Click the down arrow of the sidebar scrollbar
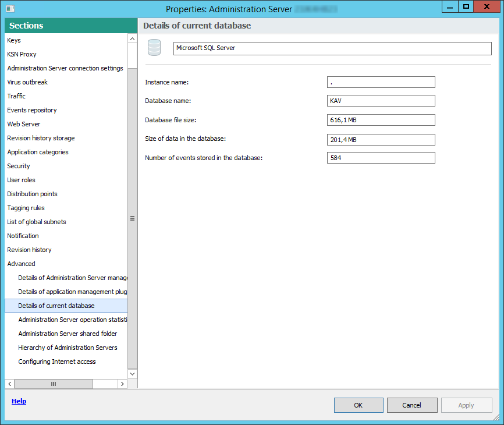The width and height of the screenshot is (504, 425). pyautogui.click(x=132, y=373)
